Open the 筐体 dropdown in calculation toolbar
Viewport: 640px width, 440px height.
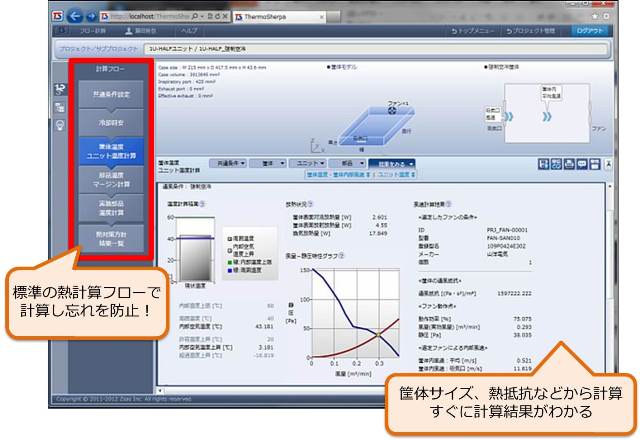point(267,163)
